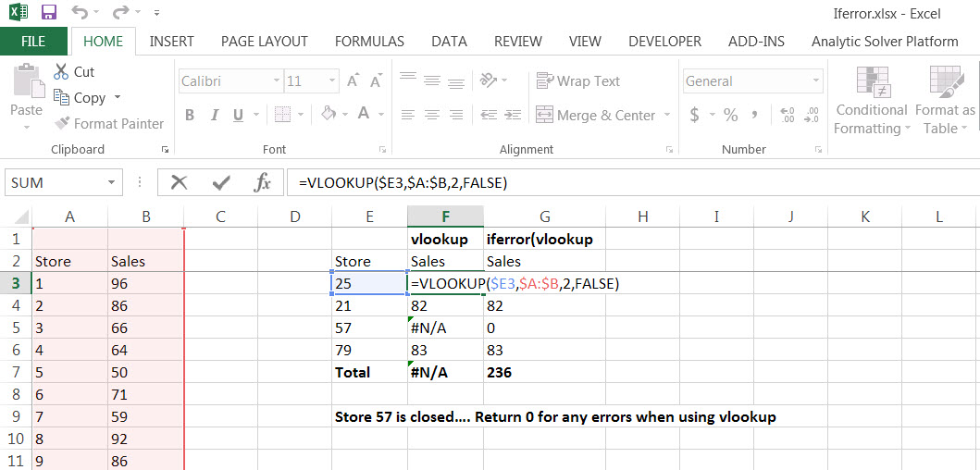
Task: Open font size 11 dropdown
Action: coord(332,81)
